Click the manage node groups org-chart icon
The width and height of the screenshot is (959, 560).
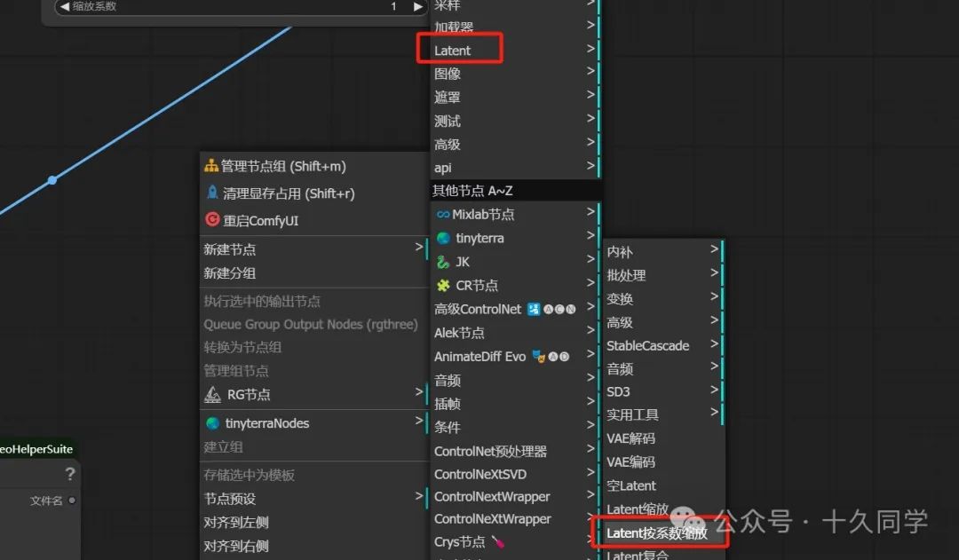(211, 166)
